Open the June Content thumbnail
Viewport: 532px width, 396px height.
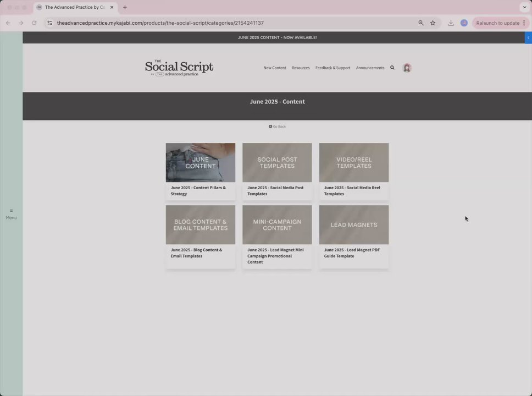tap(201, 162)
